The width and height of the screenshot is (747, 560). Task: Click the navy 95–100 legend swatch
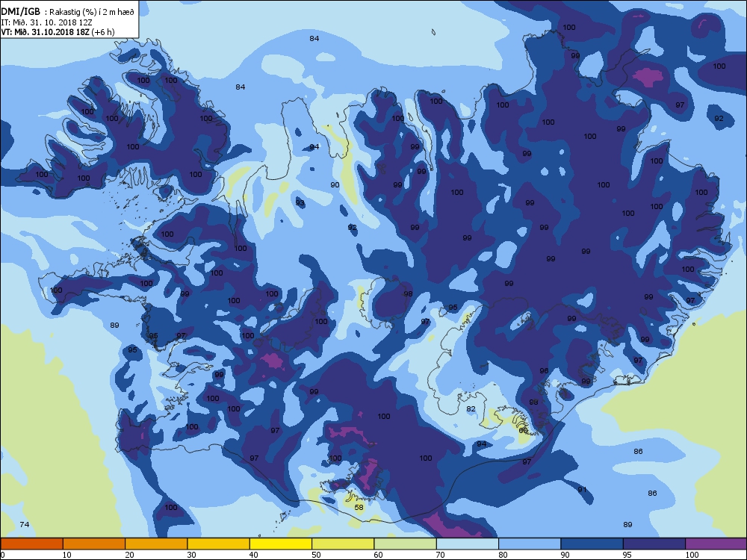point(654,544)
